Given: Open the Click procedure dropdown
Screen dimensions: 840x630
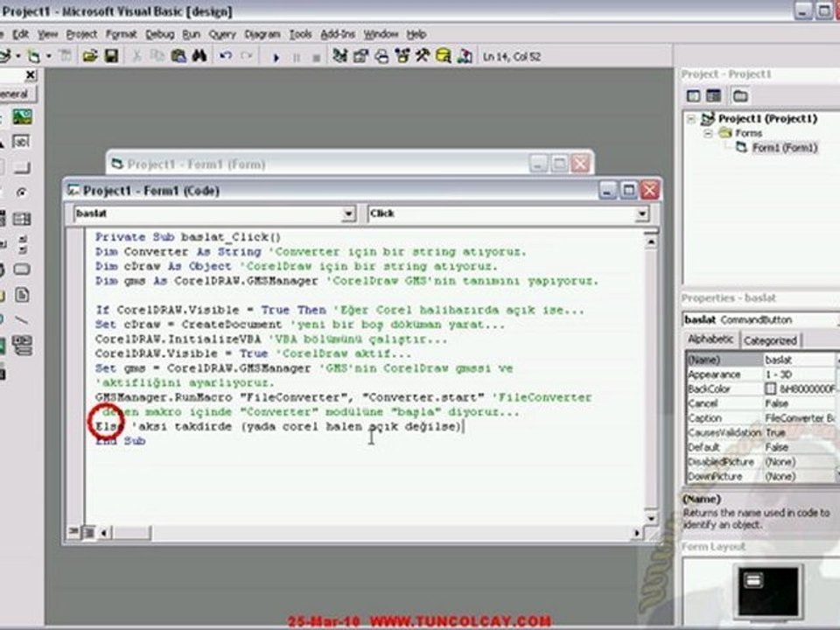Looking at the screenshot, I should click(641, 214).
